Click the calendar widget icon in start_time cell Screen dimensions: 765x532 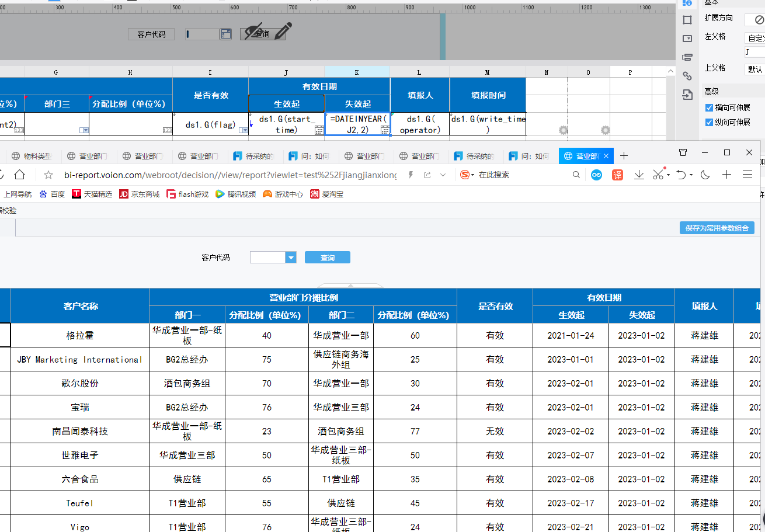click(x=319, y=130)
